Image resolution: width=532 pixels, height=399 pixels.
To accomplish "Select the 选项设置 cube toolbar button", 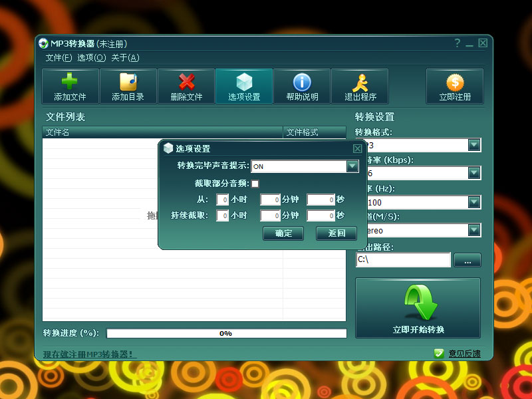I will [x=244, y=86].
